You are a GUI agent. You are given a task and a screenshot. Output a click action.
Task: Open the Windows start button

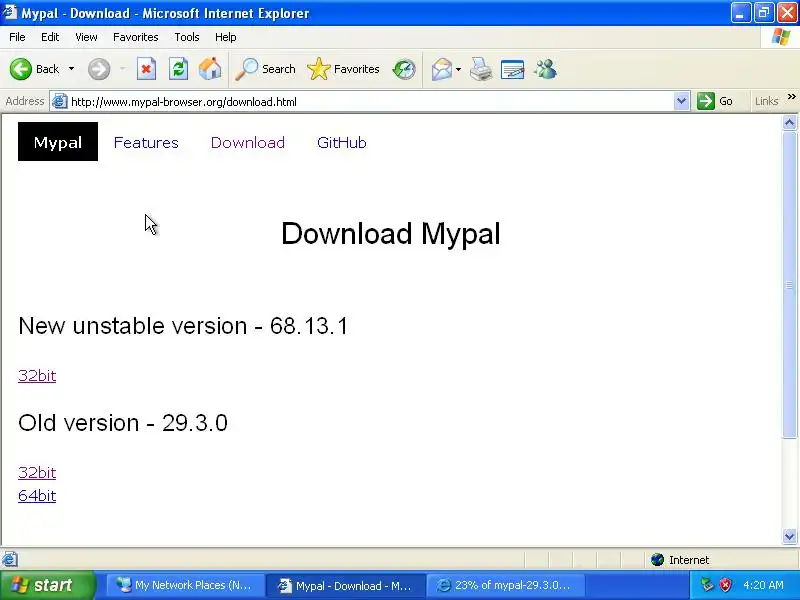[x=47, y=585]
